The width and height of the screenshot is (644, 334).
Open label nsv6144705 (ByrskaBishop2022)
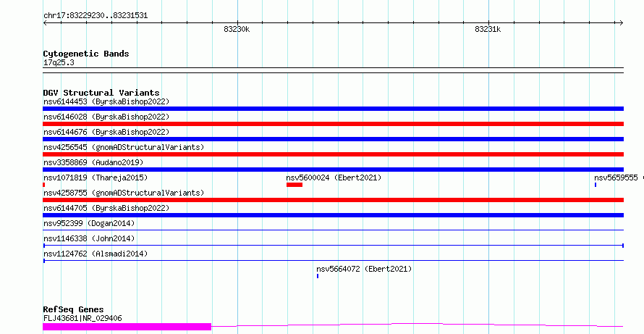coord(106,208)
